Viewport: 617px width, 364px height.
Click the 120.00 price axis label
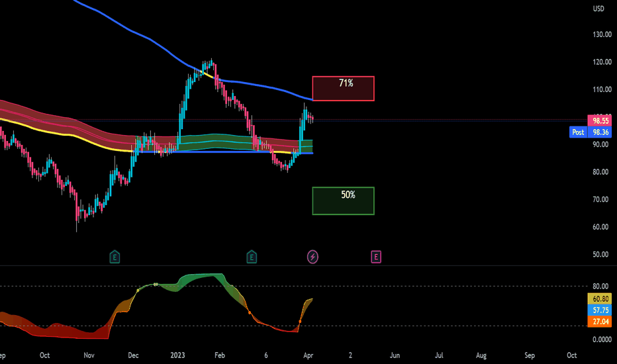[x=602, y=62]
